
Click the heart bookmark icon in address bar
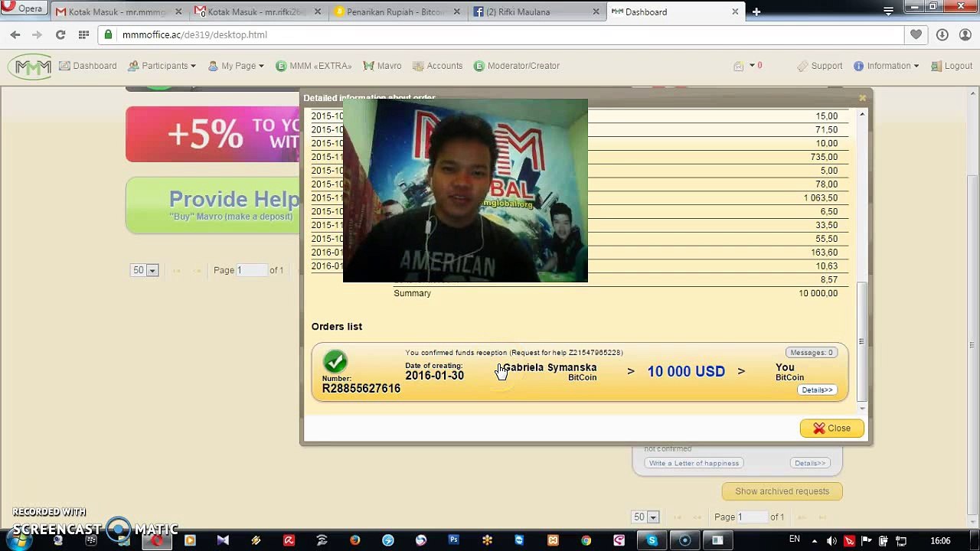916,34
